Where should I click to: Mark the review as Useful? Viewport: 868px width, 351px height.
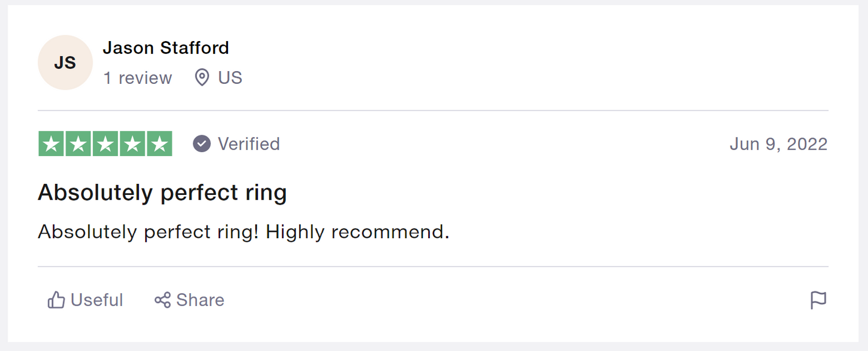tap(97, 300)
